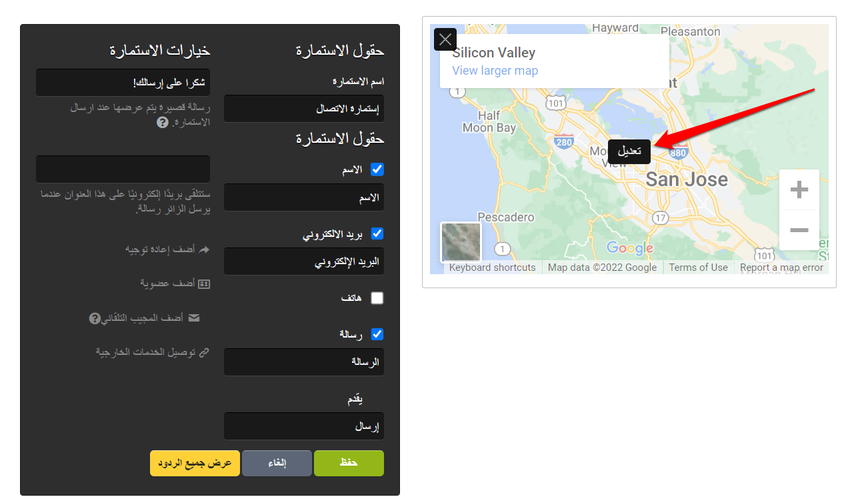This screenshot has width=868, height=499.
Task: Click أضف عضوية membership link
Action: (167, 284)
